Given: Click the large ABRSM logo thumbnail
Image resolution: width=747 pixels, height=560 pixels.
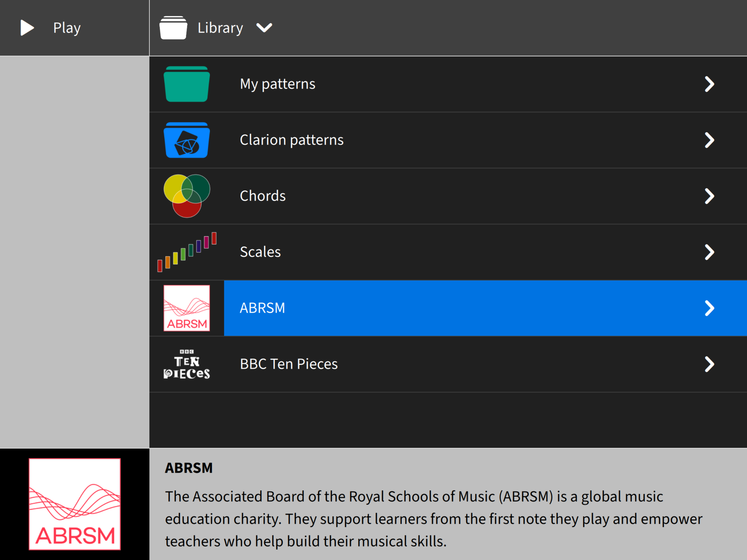Looking at the screenshot, I should pos(75,504).
